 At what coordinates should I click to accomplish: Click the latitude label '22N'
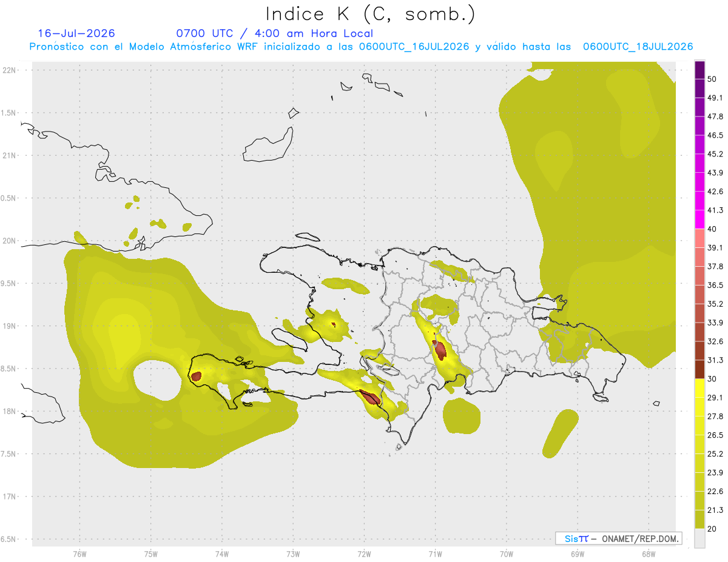9,70
